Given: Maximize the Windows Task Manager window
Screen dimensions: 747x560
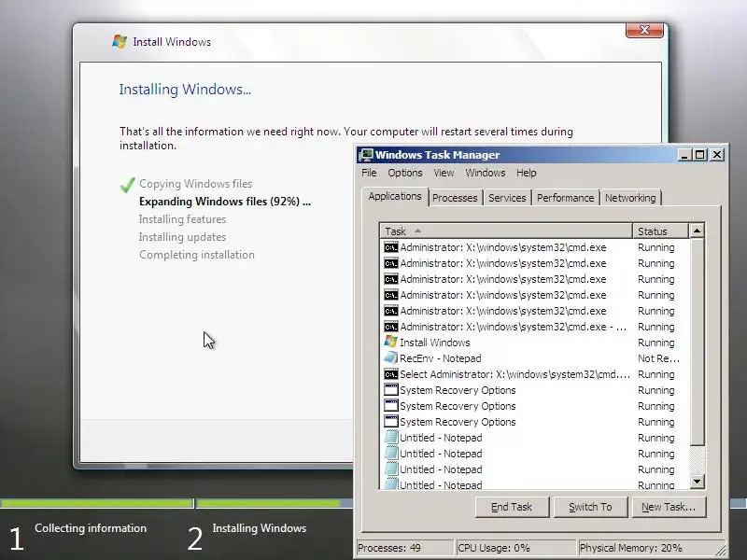Looking at the screenshot, I should (699, 155).
